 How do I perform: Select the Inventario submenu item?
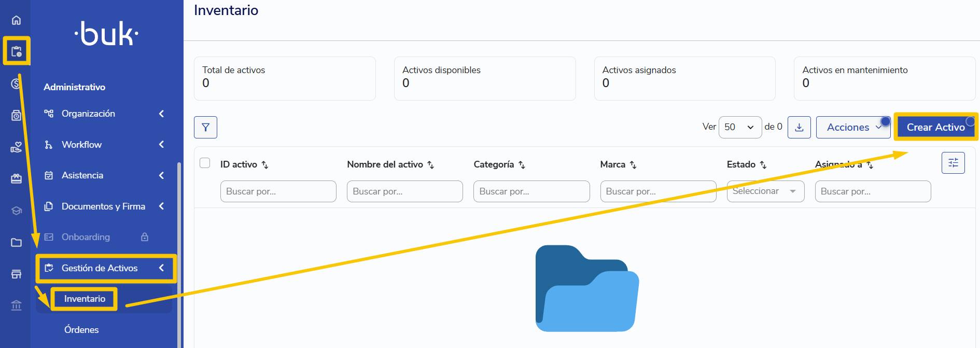pos(85,299)
